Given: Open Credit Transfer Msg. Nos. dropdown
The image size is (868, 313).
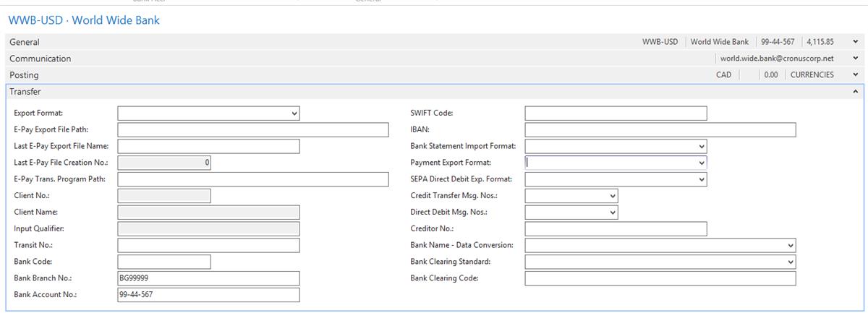Looking at the screenshot, I should point(613,196).
